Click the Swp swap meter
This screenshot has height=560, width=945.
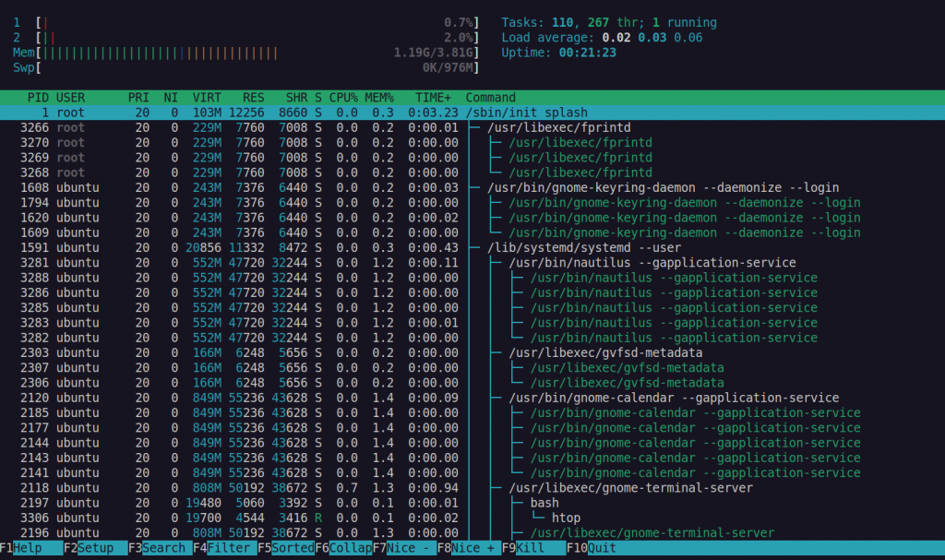tap(245, 68)
